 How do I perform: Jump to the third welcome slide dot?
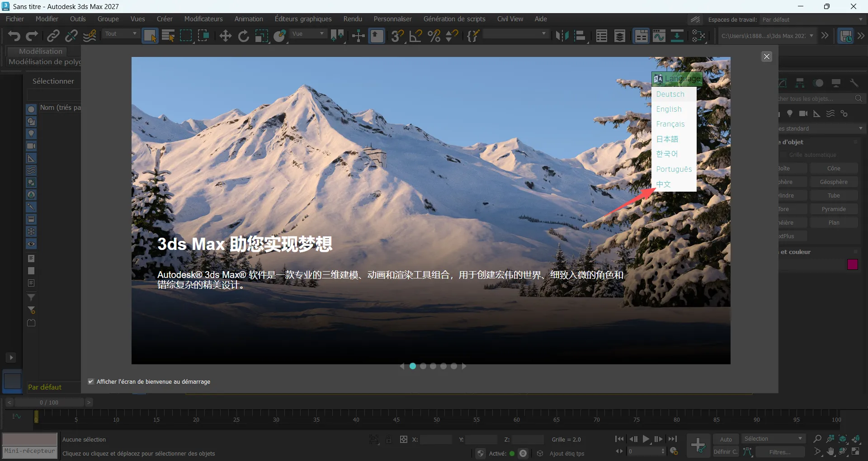(433, 366)
